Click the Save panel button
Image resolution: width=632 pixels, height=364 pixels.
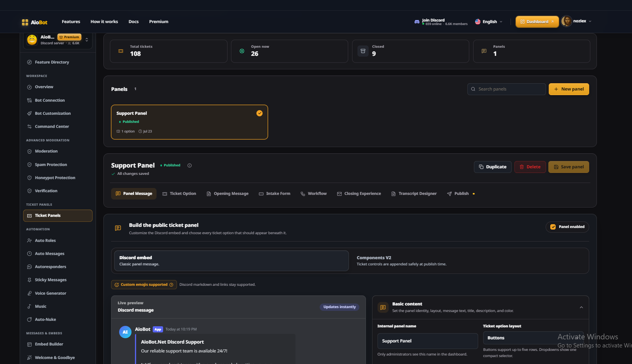[569, 167]
